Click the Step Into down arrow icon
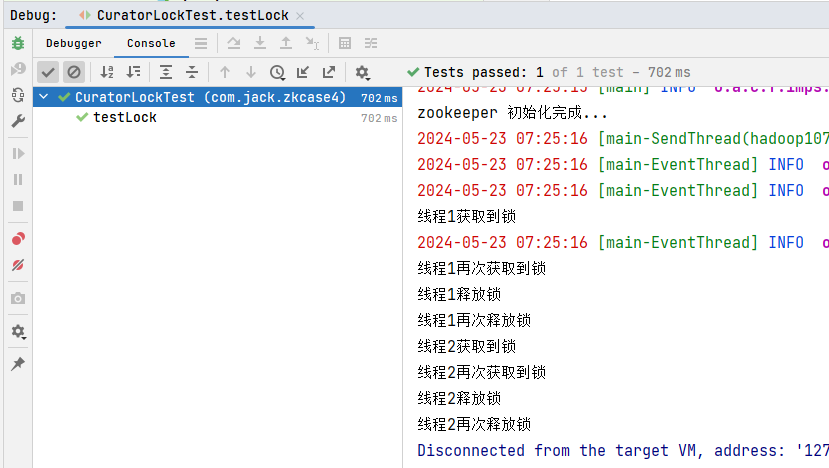This screenshot has height=468, width=829. point(260,43)
